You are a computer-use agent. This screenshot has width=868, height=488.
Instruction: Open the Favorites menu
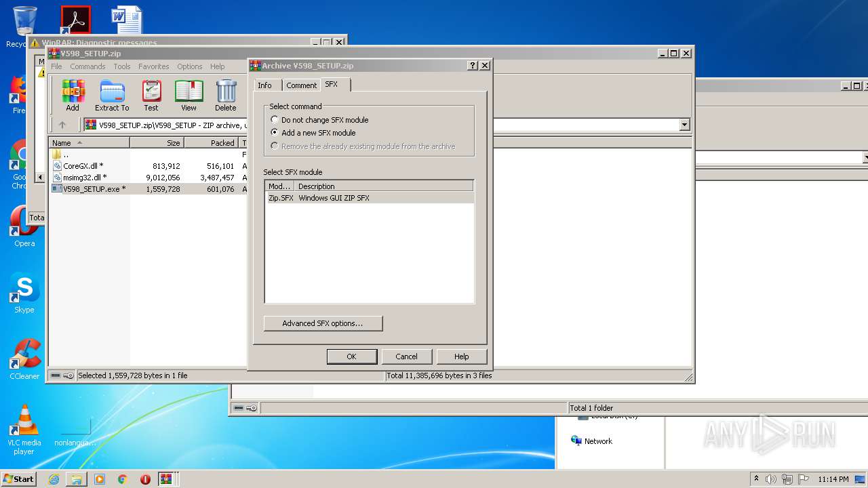click(x=154, y=66)
